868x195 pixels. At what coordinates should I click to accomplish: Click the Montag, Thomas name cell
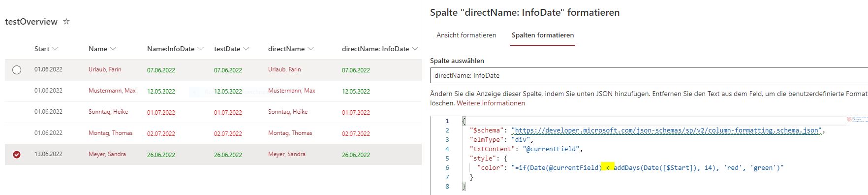coord(110,133)
